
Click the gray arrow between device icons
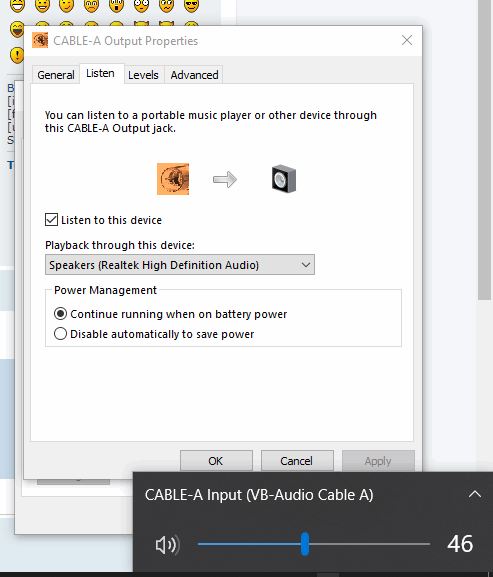(225, 179)
